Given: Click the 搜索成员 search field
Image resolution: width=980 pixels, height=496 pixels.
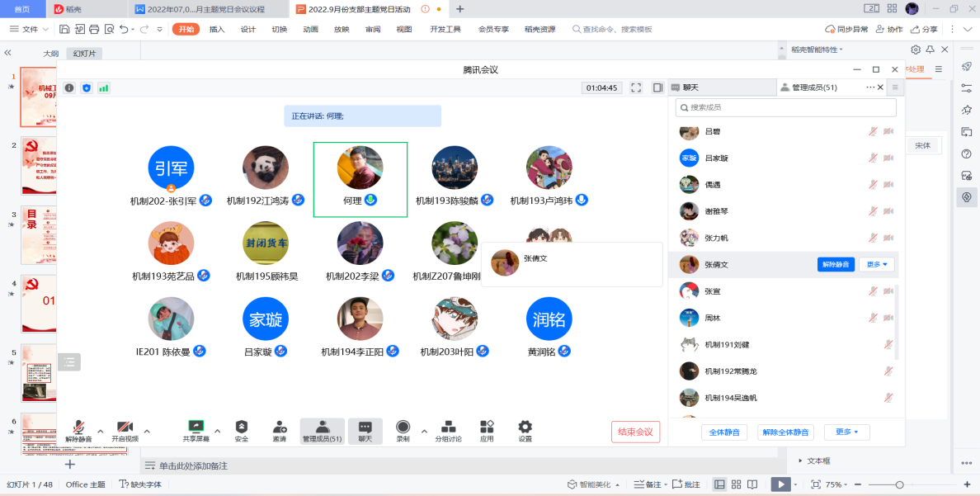Looking at the screenshot, I should click(x=785, y=107).
